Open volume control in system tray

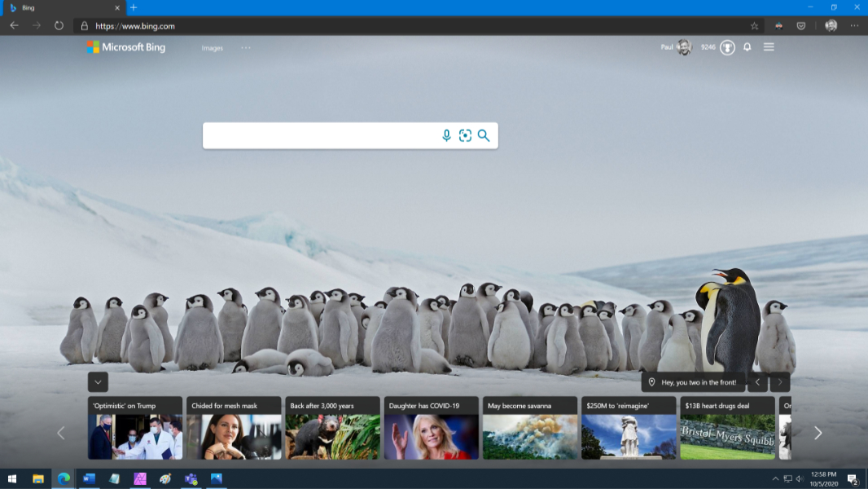coord(800,479)
